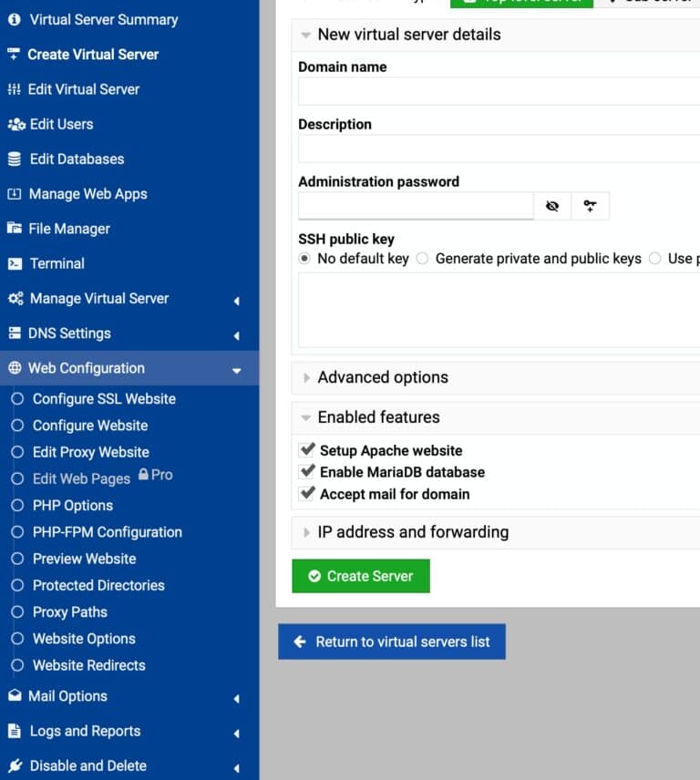Select Generate private and public keys option

pyautogui.click(x=422, y=259)
